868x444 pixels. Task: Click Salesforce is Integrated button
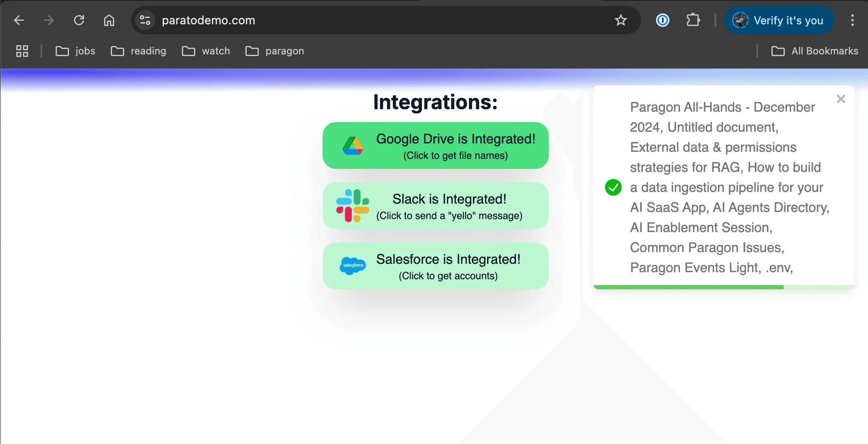click(x=435, y=266)
